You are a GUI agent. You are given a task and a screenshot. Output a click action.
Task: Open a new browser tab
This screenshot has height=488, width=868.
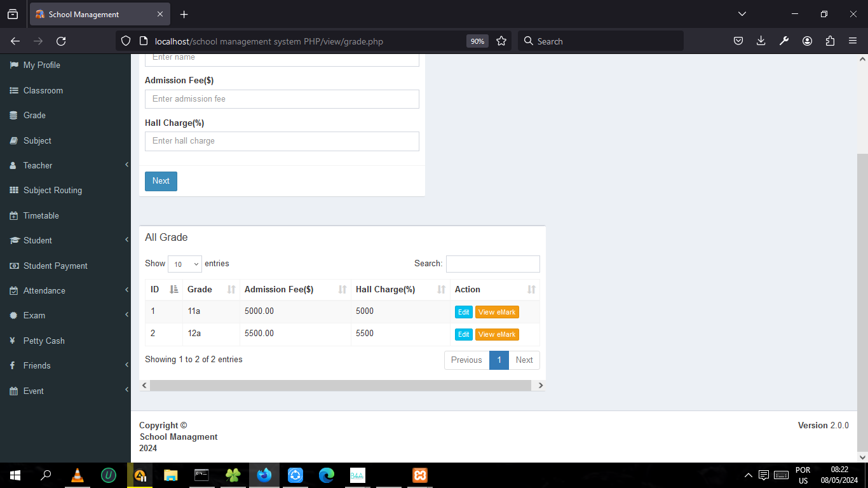click(184, 14)
